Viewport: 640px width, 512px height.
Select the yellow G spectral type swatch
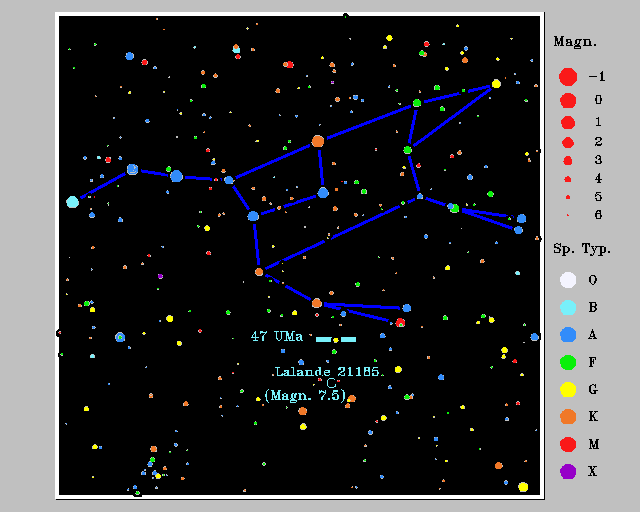[x=568, y=390]
